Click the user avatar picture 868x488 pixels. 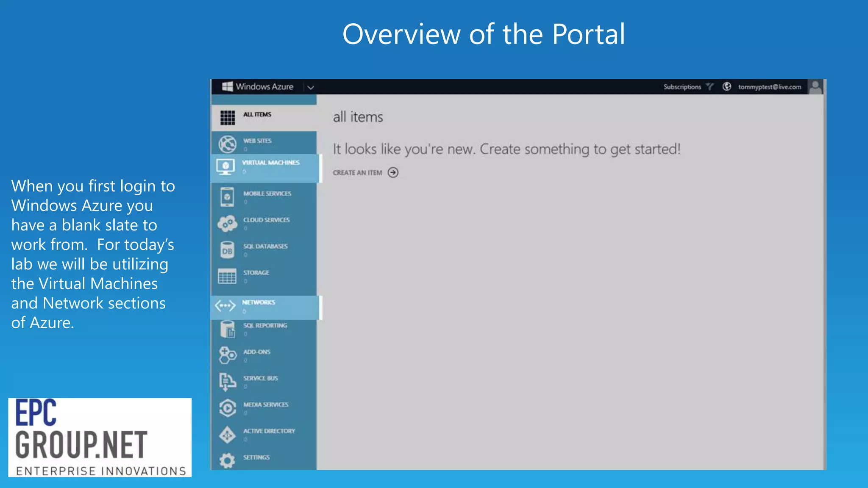[815, 86]
